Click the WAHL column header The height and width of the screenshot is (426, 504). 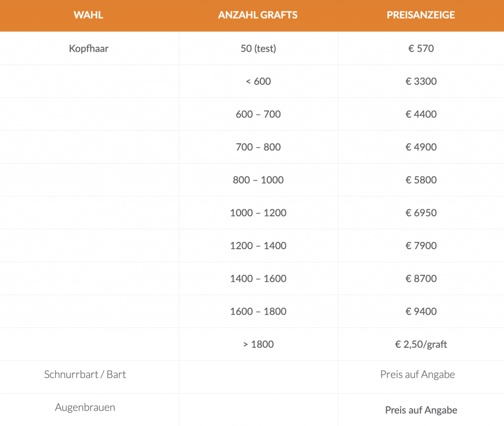point(89,15)
